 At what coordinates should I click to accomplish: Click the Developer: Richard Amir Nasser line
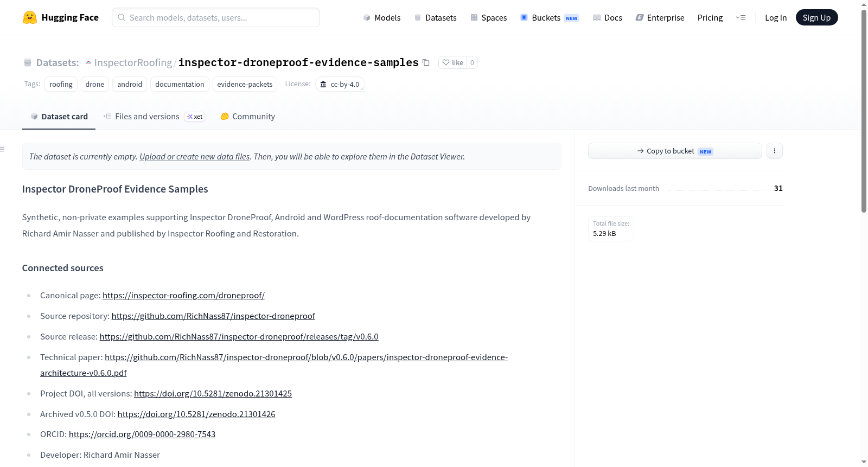100,455
